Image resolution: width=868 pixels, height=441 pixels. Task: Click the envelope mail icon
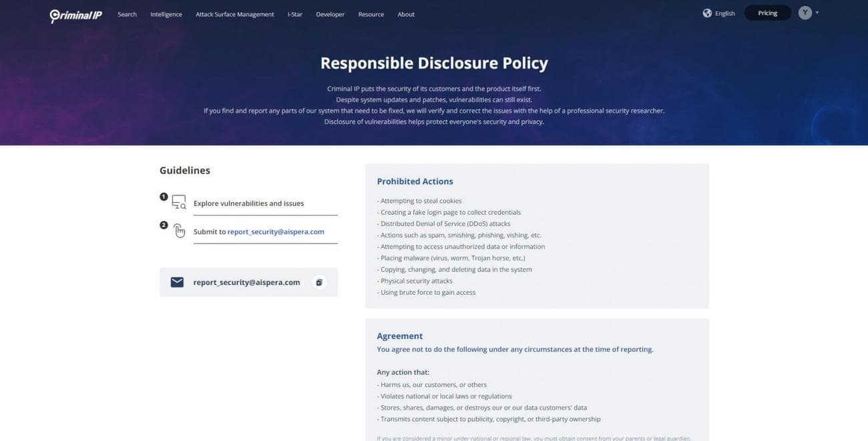coord(177,282)
